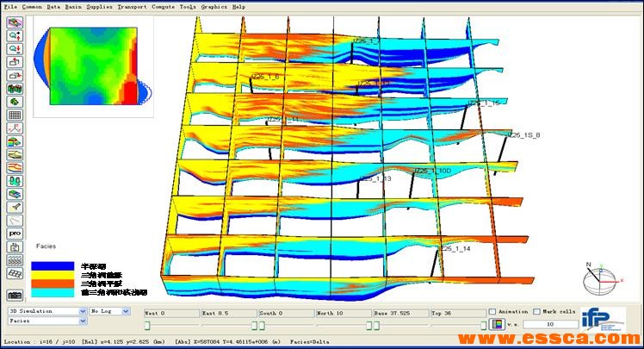The height and width of the screenshot is (349, 644).
Task: Click the facies map thumbnail preview
Action: pyautogui.click(x=90, y=65)
